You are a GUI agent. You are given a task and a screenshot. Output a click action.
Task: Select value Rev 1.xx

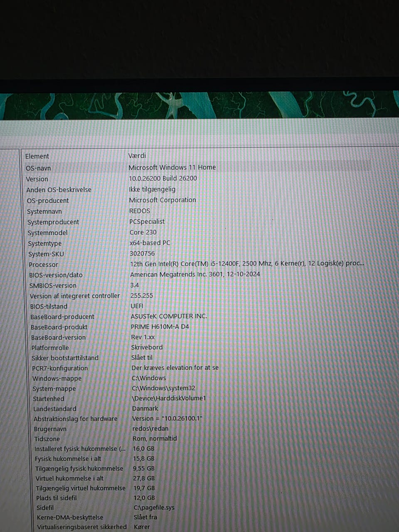[143, 337]
